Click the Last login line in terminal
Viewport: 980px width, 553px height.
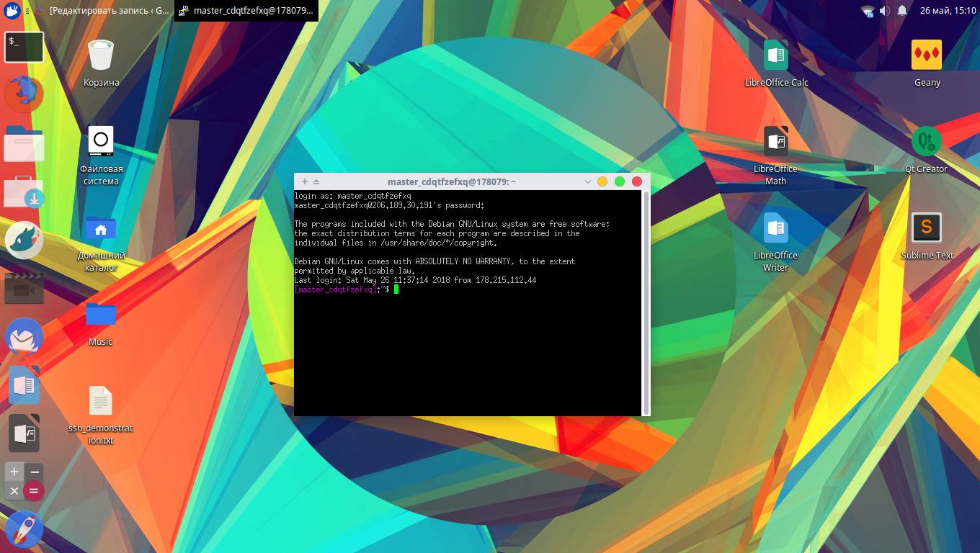pyautogui.click(x=416, y=280)
